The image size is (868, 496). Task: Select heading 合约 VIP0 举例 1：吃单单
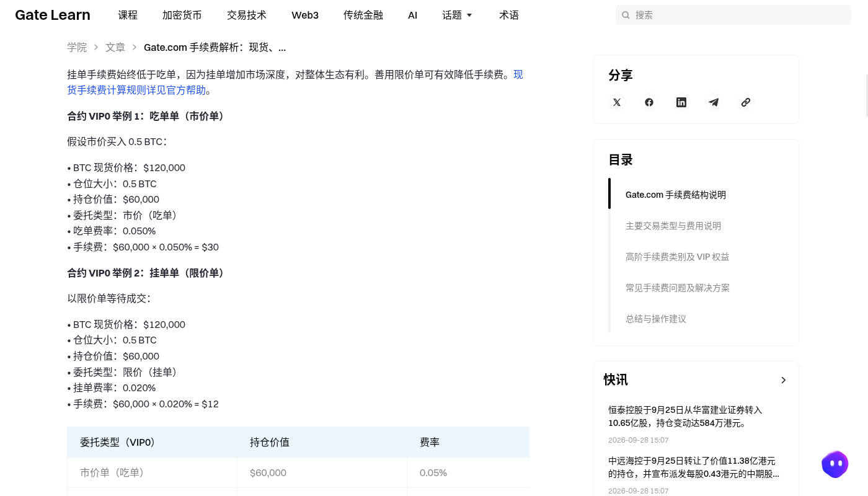coord(147,116)
